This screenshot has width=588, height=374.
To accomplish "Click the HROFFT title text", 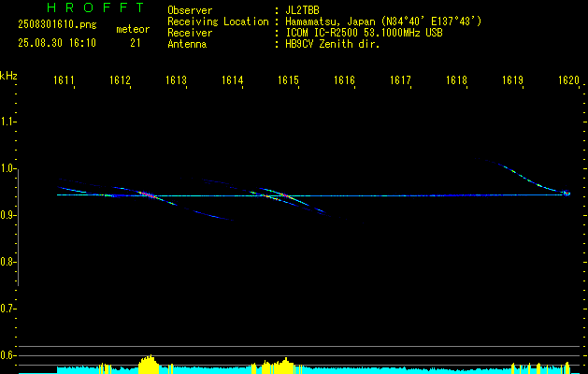I will pyautogui.click(x=96, y=7).
